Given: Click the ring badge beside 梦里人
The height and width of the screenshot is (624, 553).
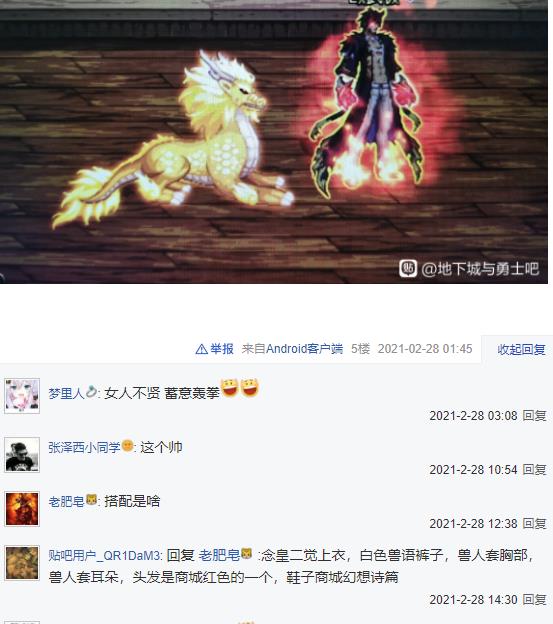Looking at the screenshot, I should (91, 392).
